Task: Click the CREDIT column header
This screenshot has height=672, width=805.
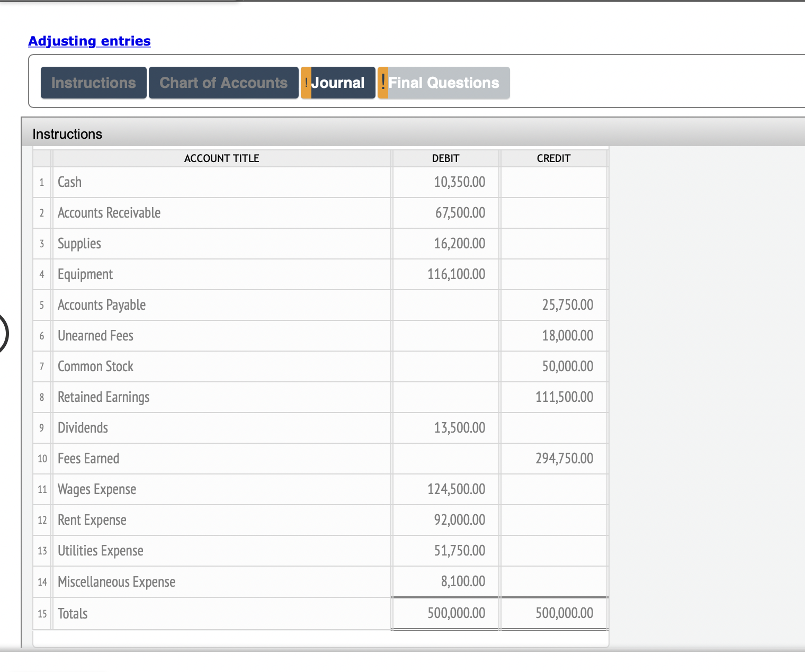Action: coord(553,158)
